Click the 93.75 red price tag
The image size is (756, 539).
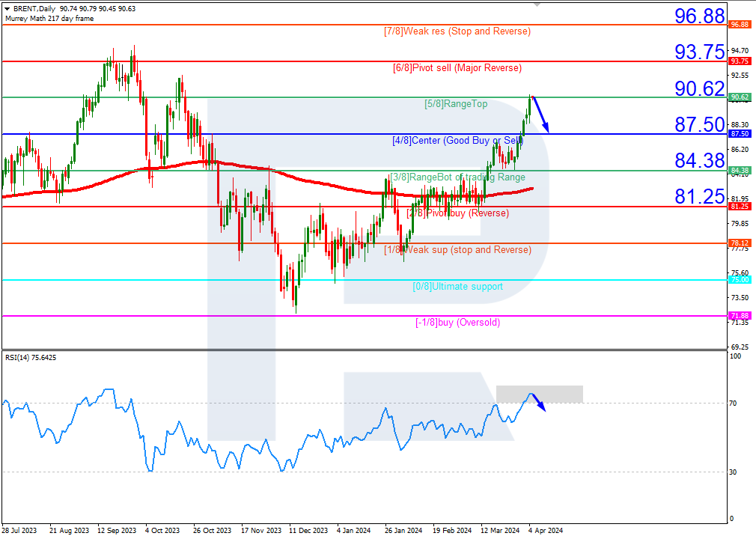(740, 61)
